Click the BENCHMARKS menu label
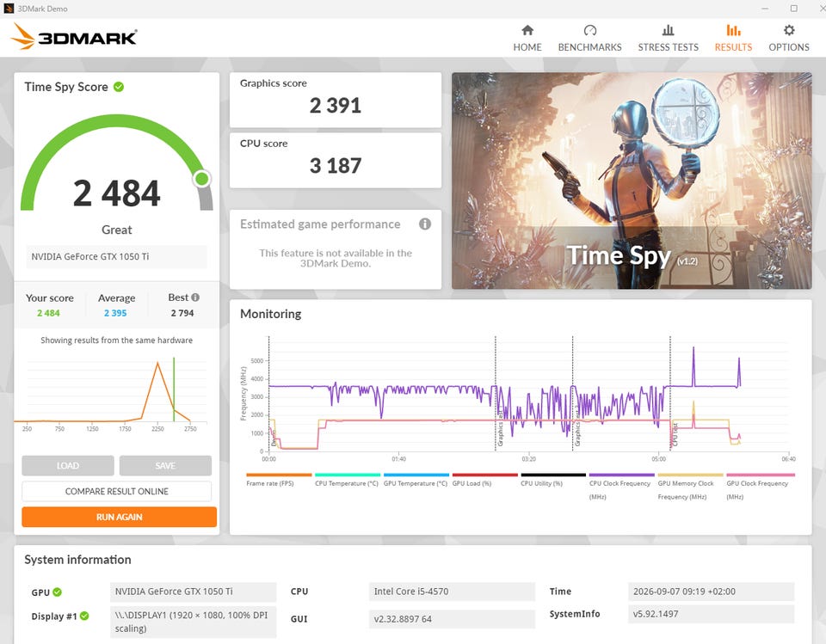The width and height of the screenshot is (826, 644). click(x=590, y=47)
